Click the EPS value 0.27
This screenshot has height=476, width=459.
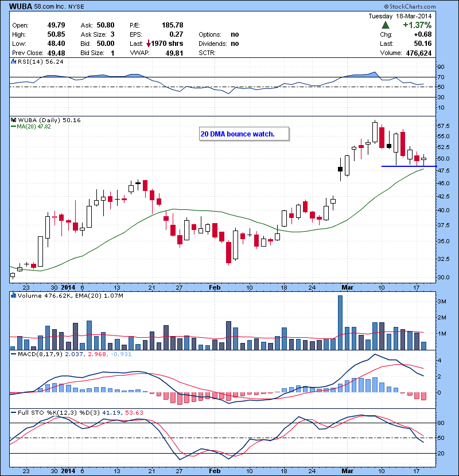(x=176, y=34)
